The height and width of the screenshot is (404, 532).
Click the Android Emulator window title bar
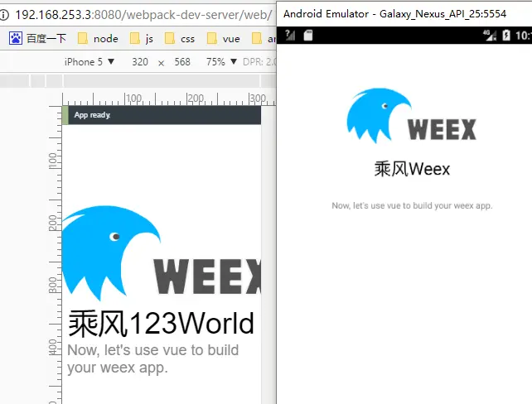pos(404,14)
